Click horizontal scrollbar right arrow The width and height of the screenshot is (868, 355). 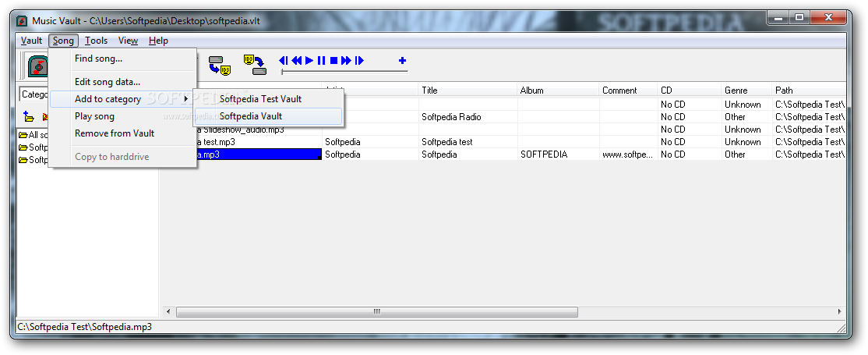pos(840,312)
